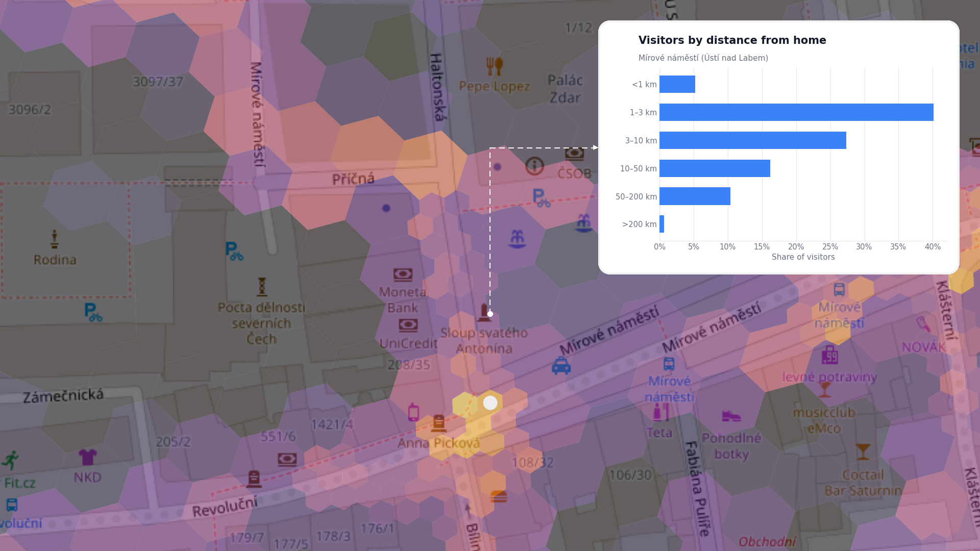Select the 10–50 km distance bar
Viewport: 980px width, 551px height.
click(x=715, y=168)
